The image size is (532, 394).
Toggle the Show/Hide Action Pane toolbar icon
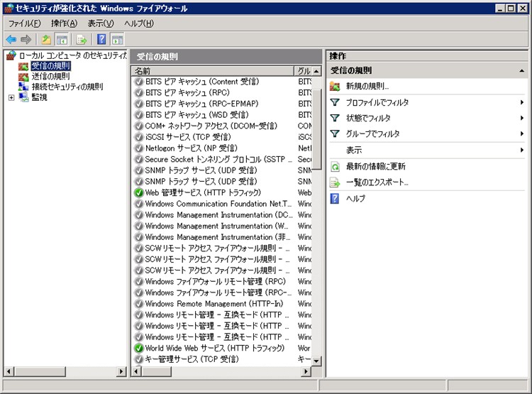tap(117, 40)
